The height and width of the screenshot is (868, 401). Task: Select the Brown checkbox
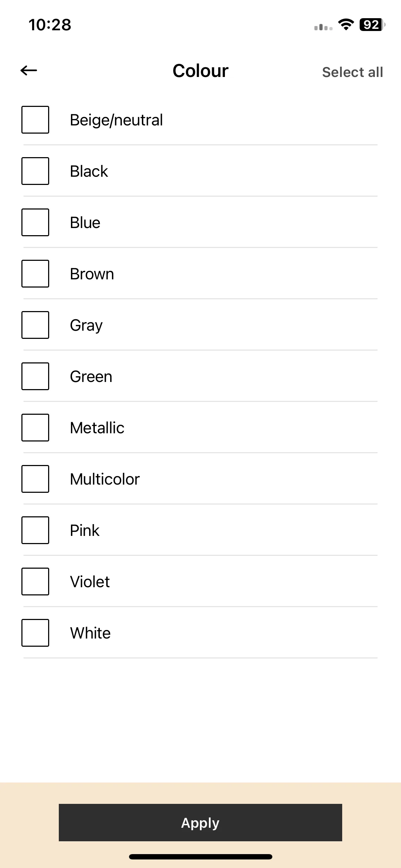click(35, 274)
